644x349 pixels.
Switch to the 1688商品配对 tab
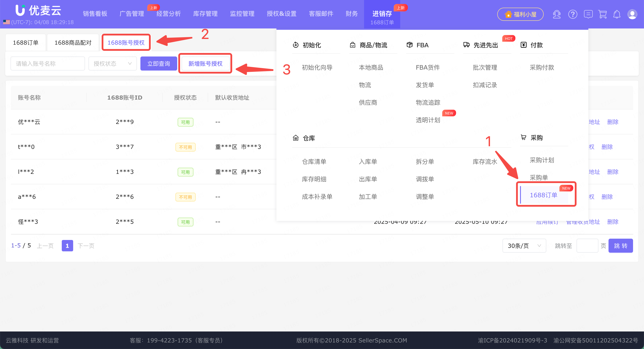coord(73,43)
